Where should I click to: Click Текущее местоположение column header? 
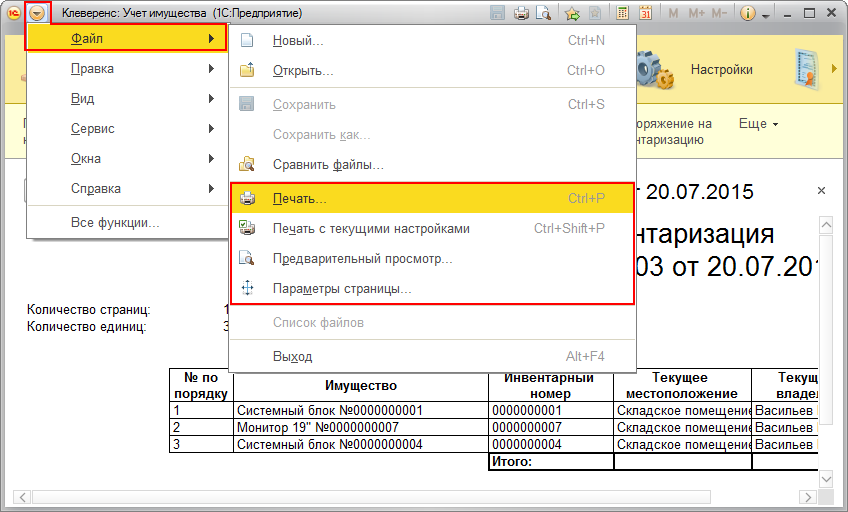click(681, 385)
